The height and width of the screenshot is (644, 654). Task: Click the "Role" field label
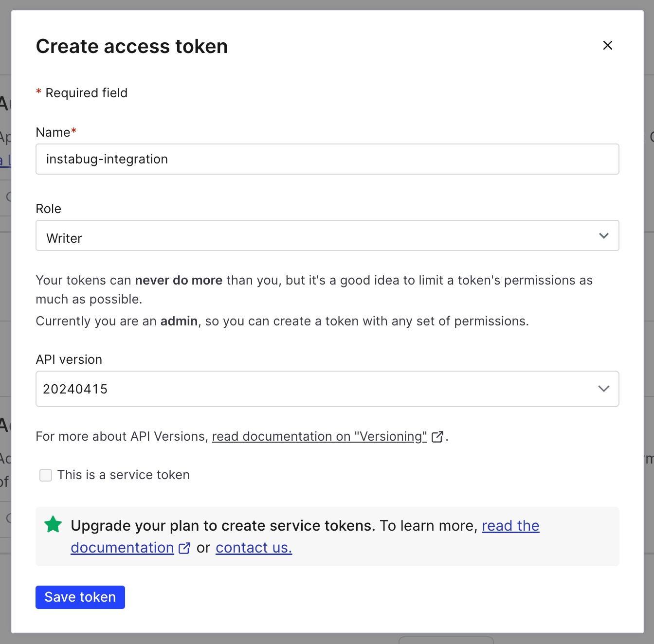coord(49,209)
